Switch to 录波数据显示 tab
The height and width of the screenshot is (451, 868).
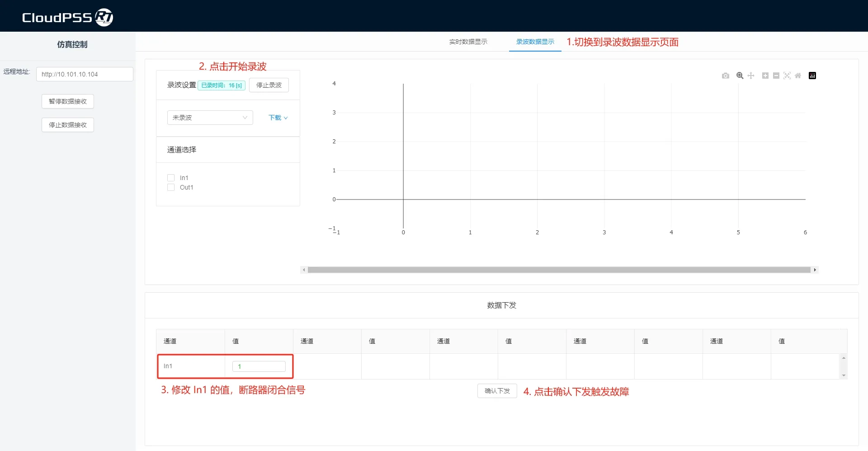(x=535, y=42)
